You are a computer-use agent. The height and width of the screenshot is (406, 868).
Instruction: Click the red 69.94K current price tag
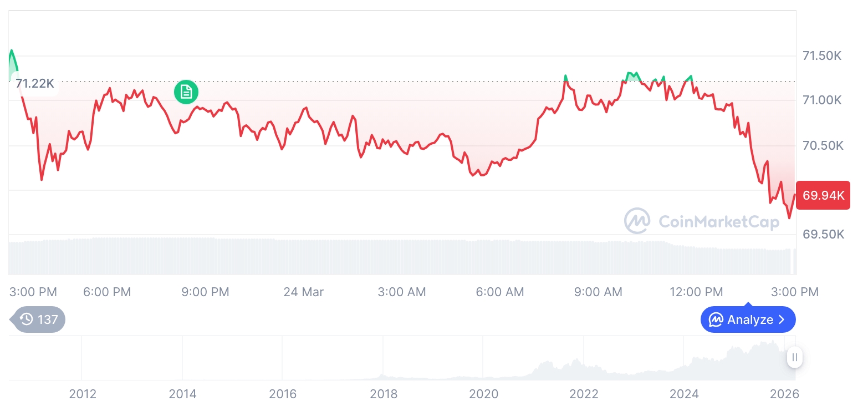tap(823, 195)
